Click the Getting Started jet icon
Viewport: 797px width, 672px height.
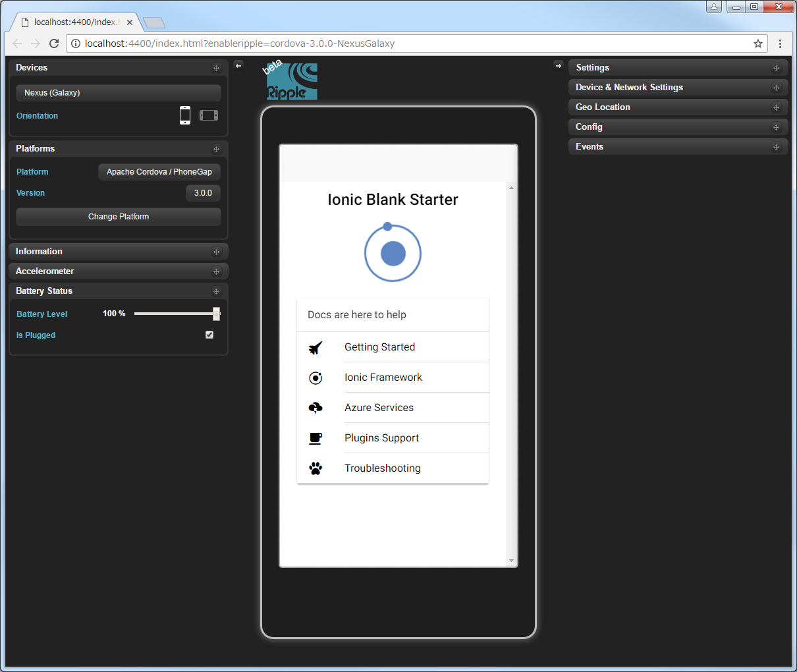pyautogui.click(x=316, y=347)
